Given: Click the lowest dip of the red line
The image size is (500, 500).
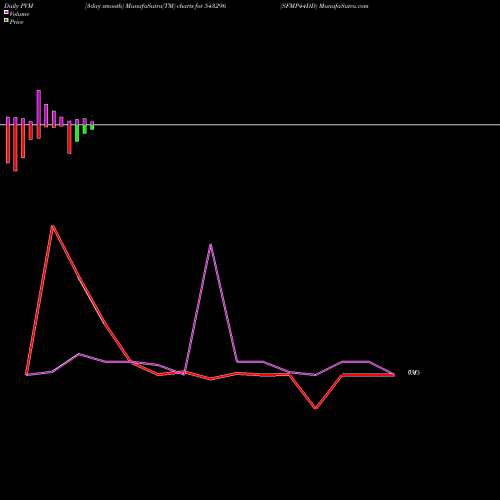Looking at the screenshot, I should click(315, 408).
